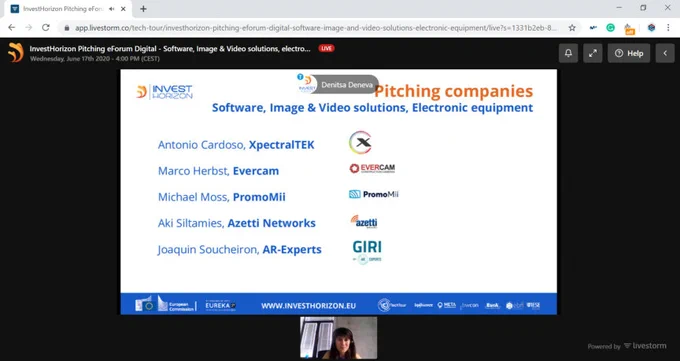Click the Invest Horizon slide logo
The height and width of the screenshot is (361, 680).
(165, 92)
